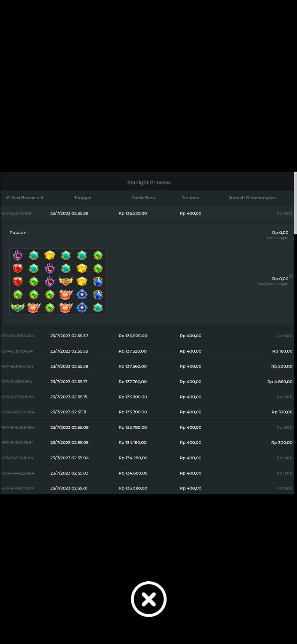Click the blue star symbol in the fourth grid row

coord(82,295)
